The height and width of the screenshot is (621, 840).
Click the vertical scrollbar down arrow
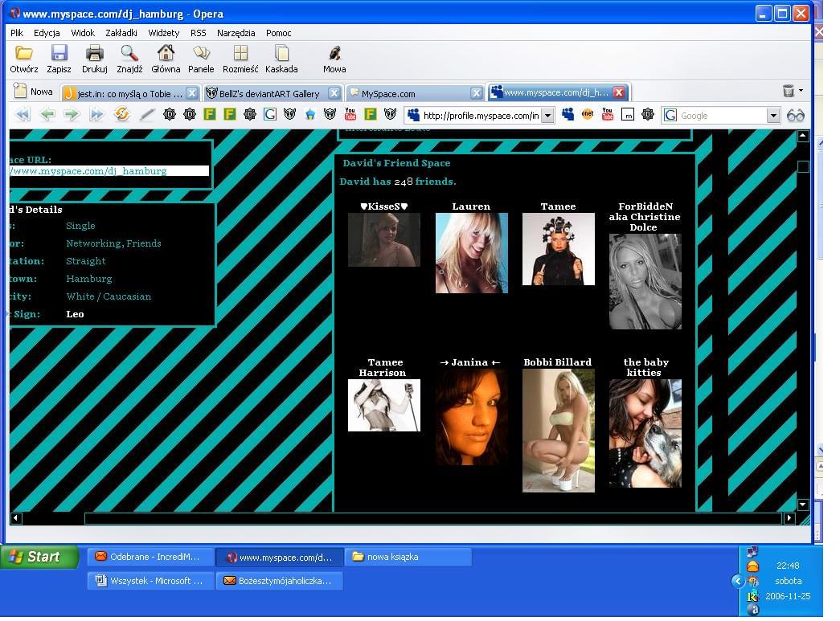[802, 505]
